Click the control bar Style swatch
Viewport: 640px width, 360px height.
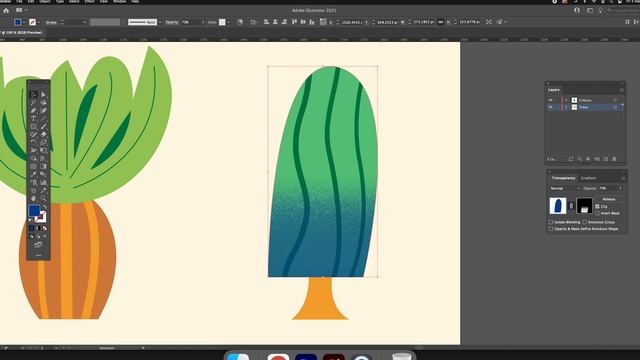tap(222, 22)
